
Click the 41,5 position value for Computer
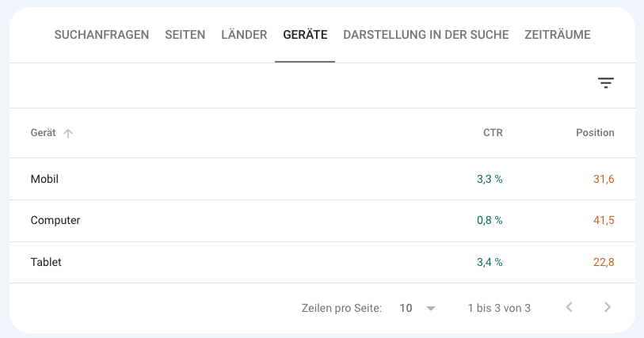(604, 221)
